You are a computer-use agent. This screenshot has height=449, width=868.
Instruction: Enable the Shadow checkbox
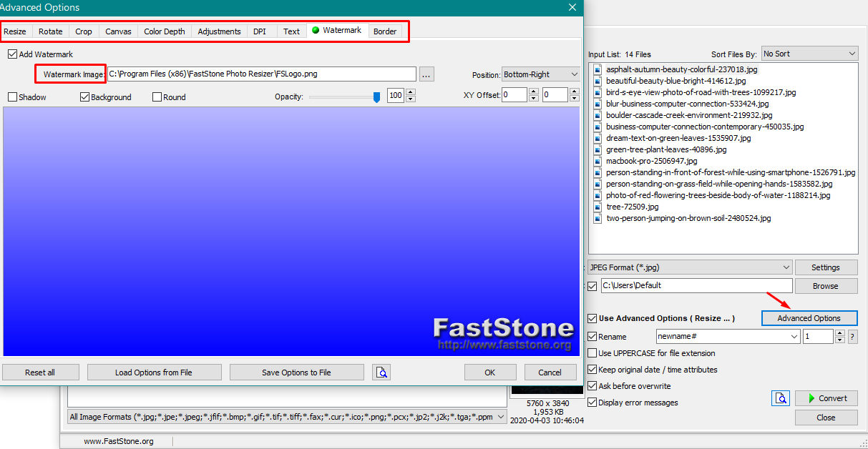(12, 97)
